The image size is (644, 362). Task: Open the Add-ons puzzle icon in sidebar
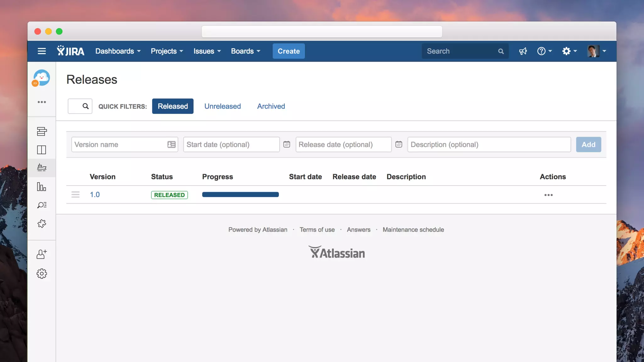click(x=42, y=224)
